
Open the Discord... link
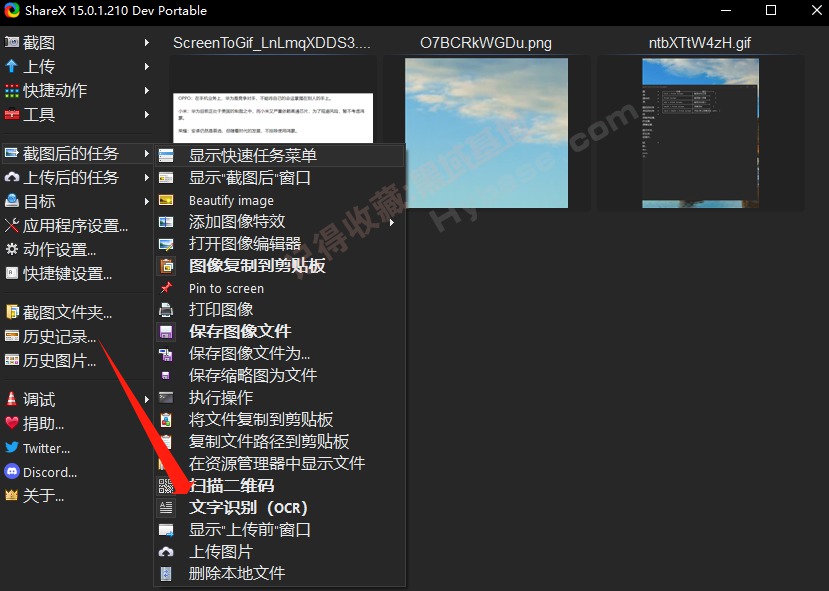click(x=50, y=472)
